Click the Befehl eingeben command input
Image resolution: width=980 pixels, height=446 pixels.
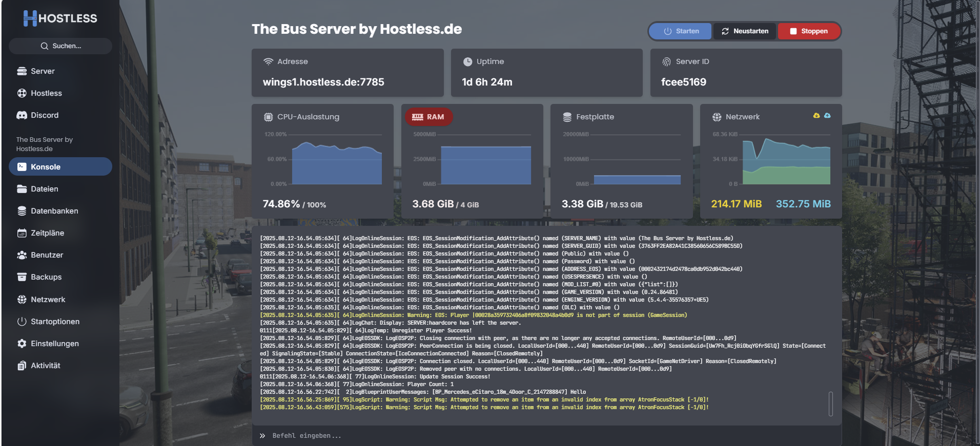[546, 436]
